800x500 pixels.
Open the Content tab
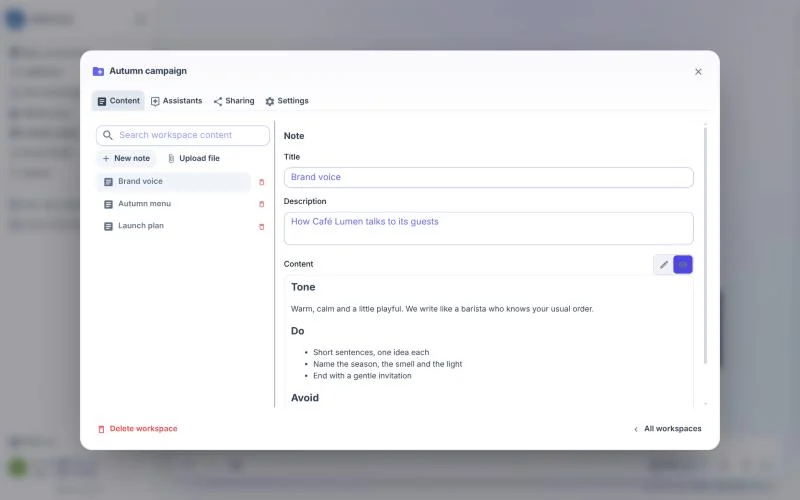tap(118, 101)
